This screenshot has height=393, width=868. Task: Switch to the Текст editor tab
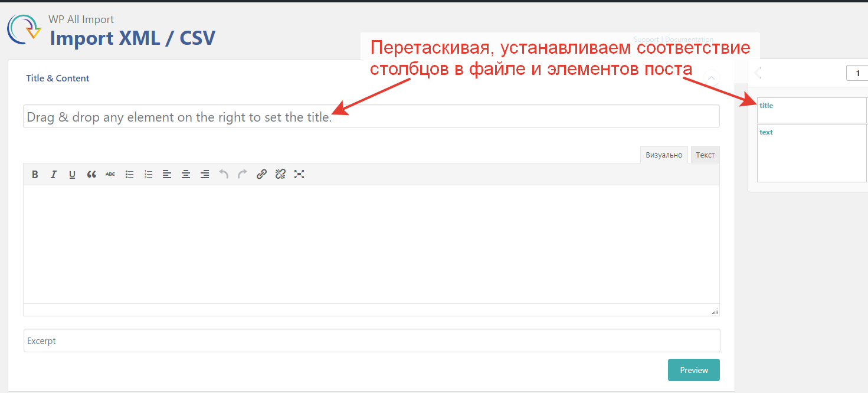(x=705, y=155)
